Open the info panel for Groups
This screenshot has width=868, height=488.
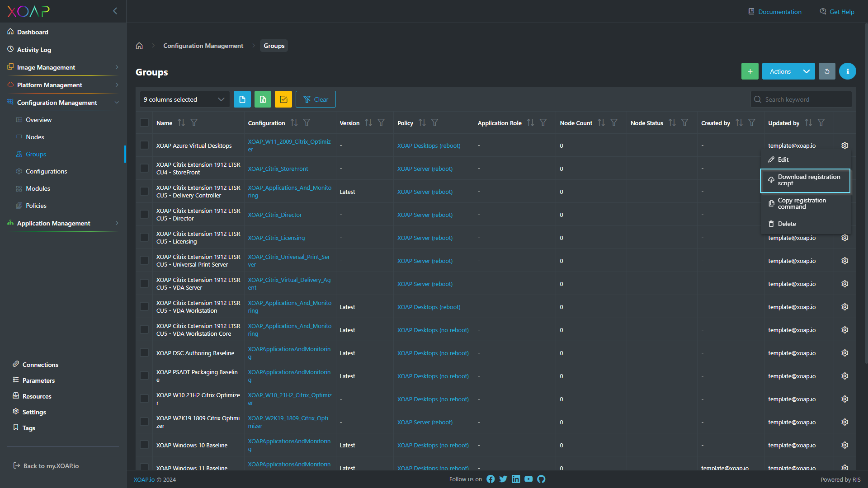[x=847, y=71]
